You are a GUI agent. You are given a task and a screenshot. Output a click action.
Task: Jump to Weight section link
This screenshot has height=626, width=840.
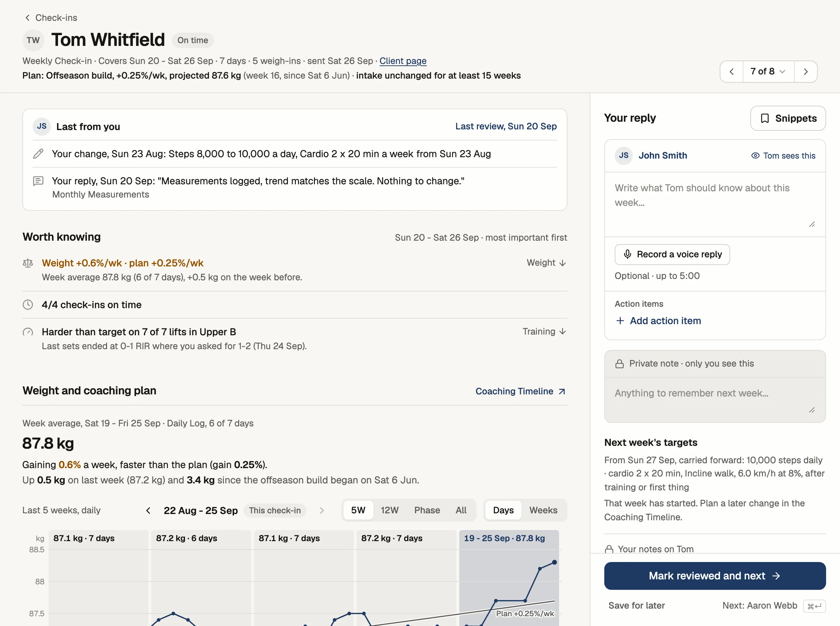[x=546, y=263]
